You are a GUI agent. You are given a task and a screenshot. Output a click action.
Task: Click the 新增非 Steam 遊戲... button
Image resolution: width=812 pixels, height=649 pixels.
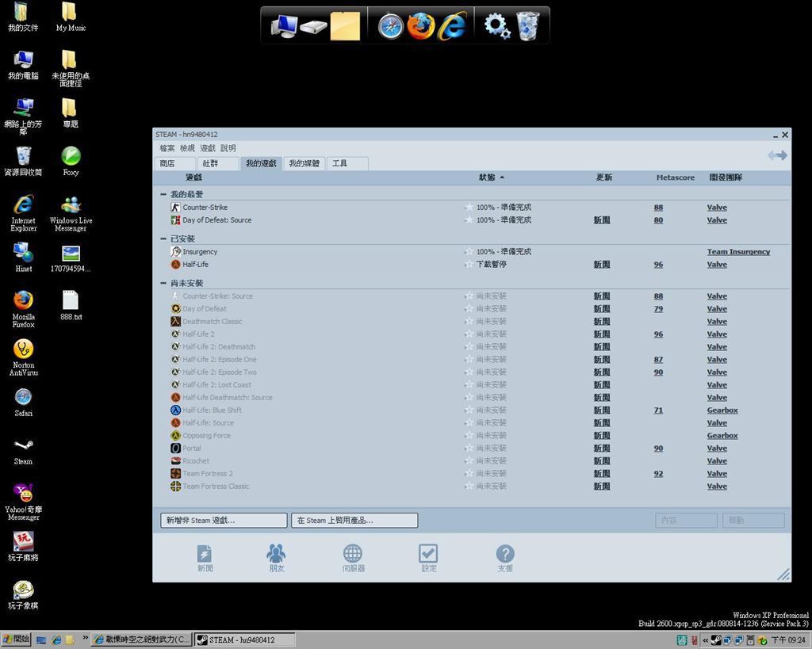tap(224, 520)
